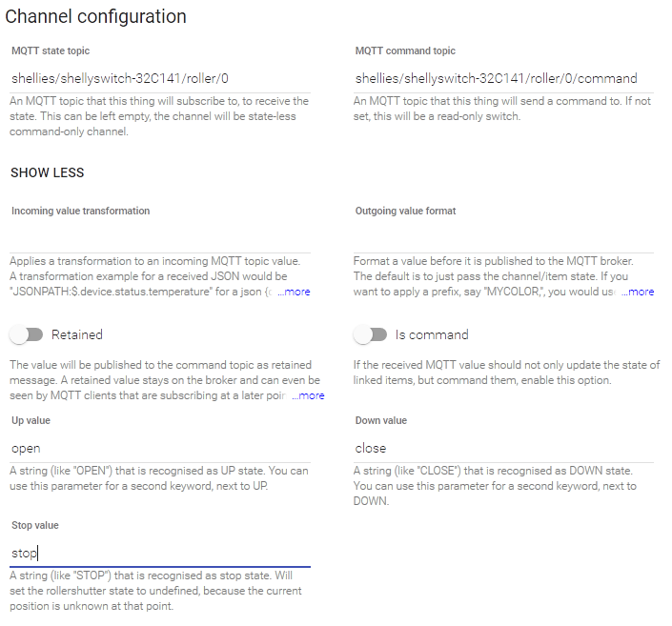The height and width of the screenshot is (626, 672).
Task: Click the Down value field containing 'close'
Action: tap(503, 448)
